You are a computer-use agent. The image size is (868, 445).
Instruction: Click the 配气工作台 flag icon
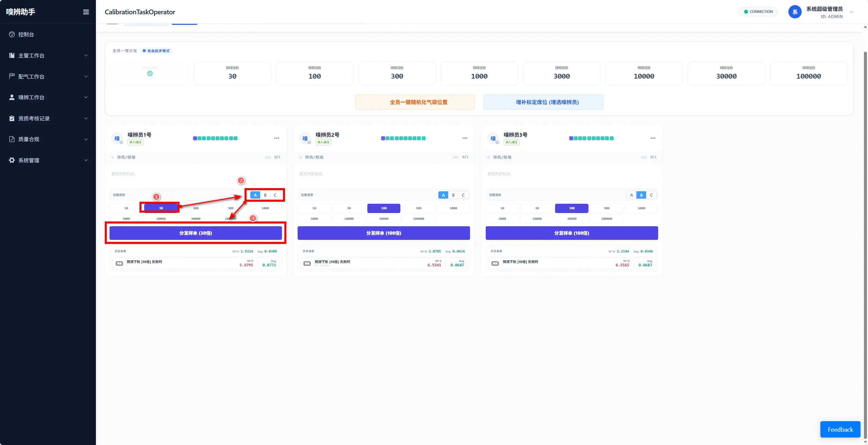pos(12,76)
